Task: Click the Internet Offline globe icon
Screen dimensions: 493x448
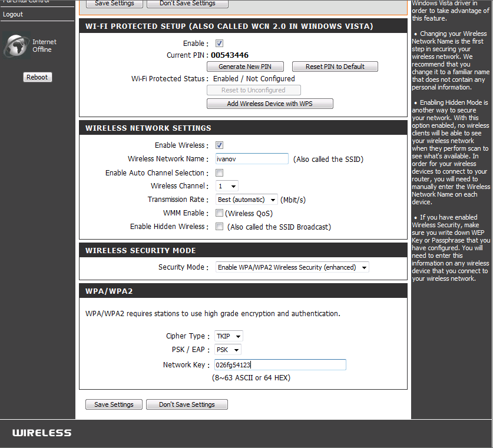Action: [16, 46]
